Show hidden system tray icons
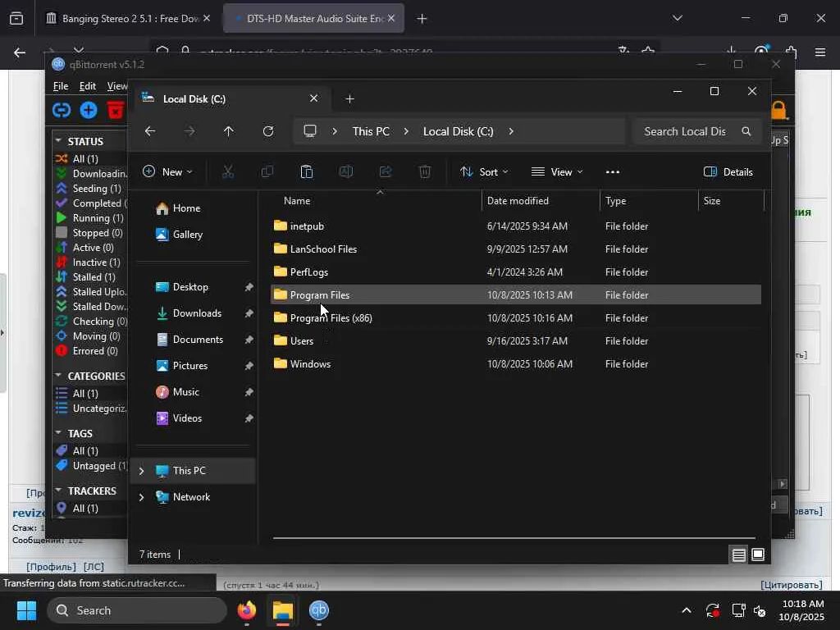This screenshot has height=630, width=840. click(x=687, y=610)
